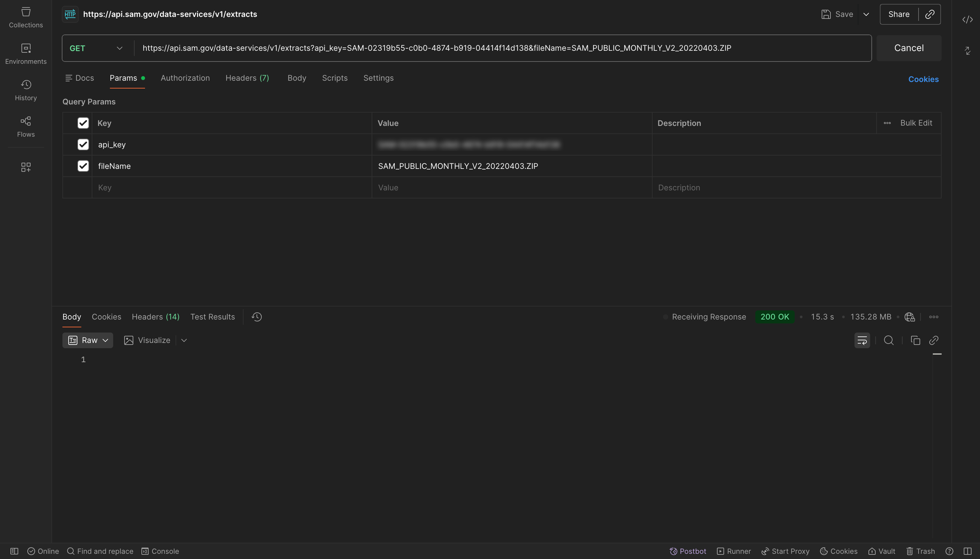Open the Collections sidebar panel

(x=26, y=17)
